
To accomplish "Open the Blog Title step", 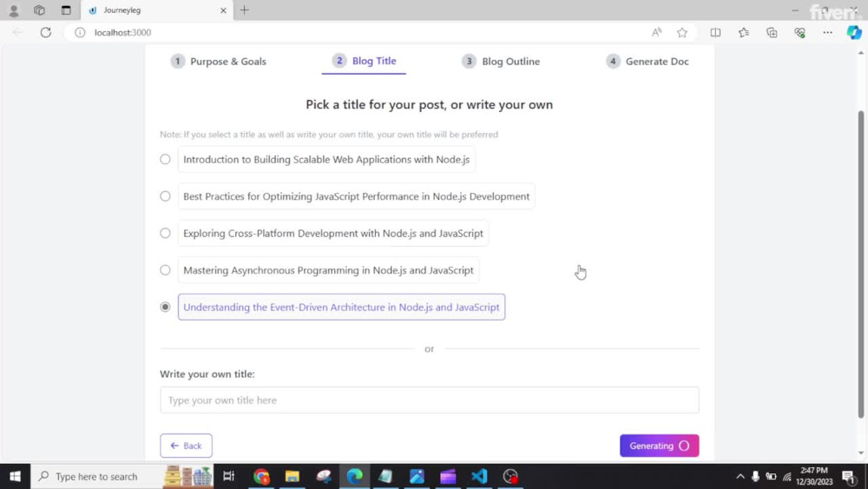I will (x=364, y=61).
